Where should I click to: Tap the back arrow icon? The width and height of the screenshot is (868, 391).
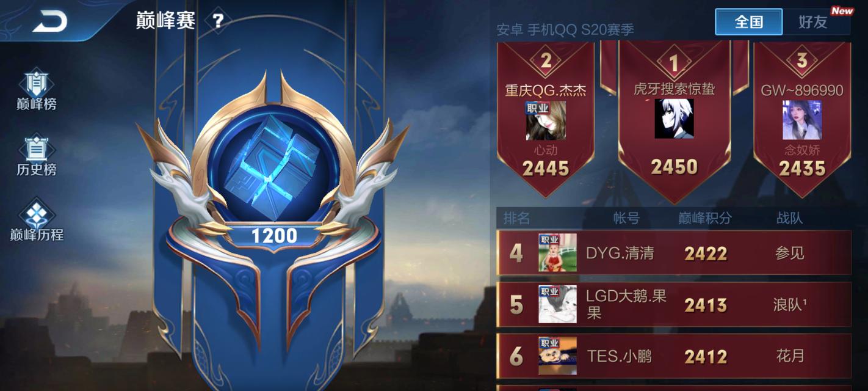[x=49, y=23]
